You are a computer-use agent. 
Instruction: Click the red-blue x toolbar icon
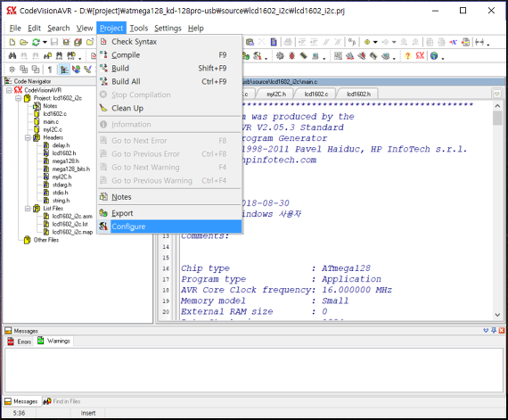pyautogui.click(x=453, y=42)
